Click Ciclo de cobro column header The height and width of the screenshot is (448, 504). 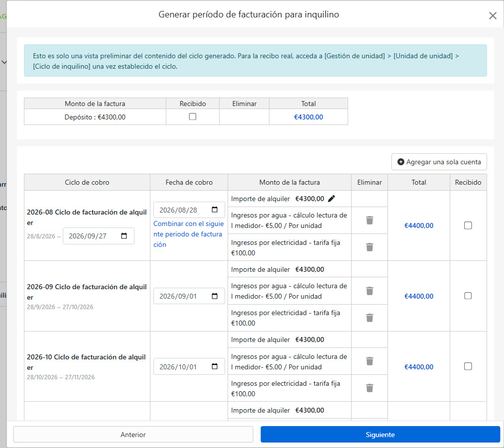(x=87, y=182)
